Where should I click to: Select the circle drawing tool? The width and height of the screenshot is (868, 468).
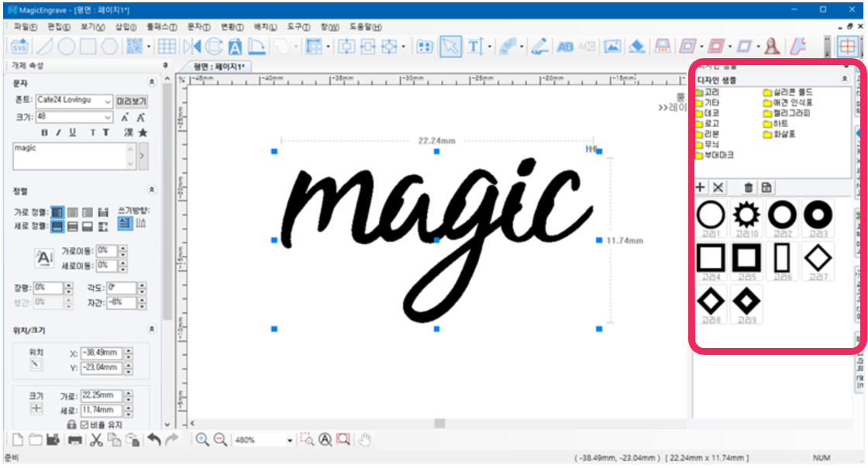click(67, 46)
